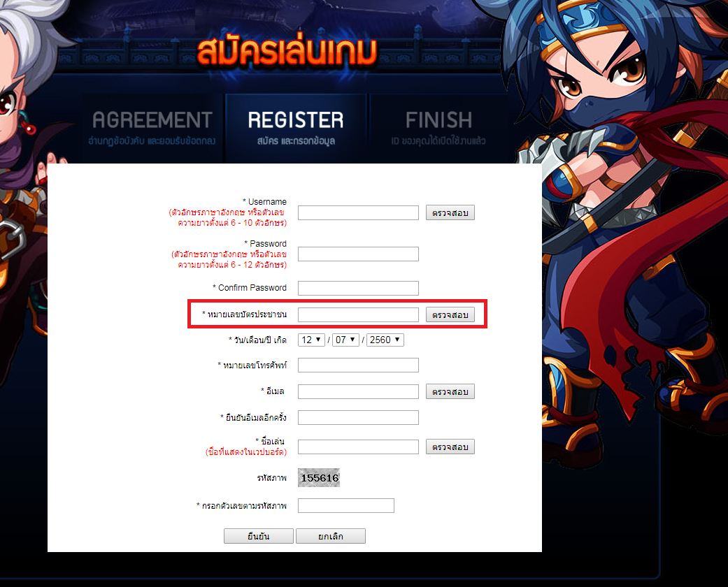Viewport: 728px width, 587px height.
Task: Click the check button next to the email field
Action: [450, 391]
